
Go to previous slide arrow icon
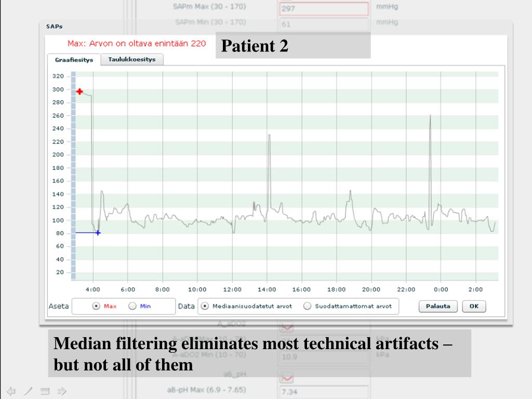pyautogui.click(x=11, y=391)
